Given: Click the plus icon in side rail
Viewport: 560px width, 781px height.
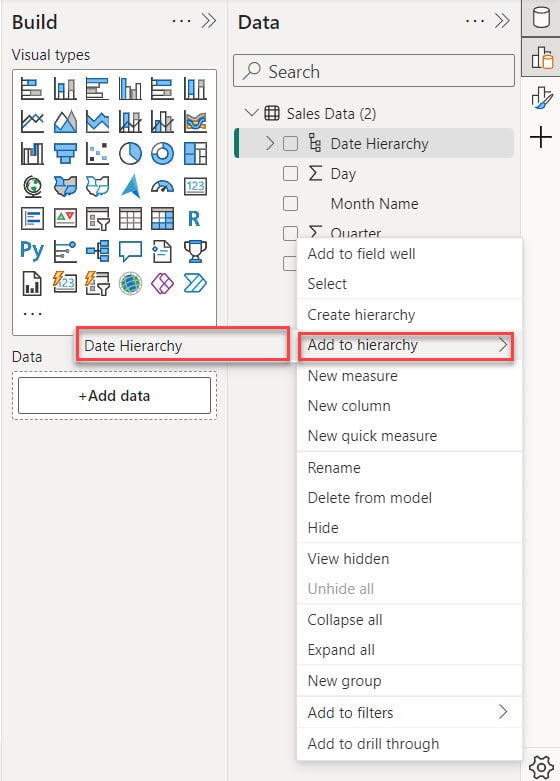Looking at the screenshot, I should click(541, 137).
